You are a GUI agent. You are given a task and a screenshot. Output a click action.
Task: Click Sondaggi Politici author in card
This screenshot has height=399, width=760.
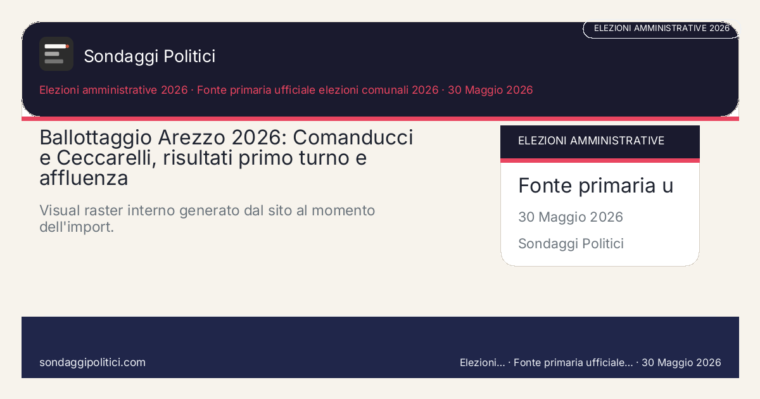click(571, 243)
